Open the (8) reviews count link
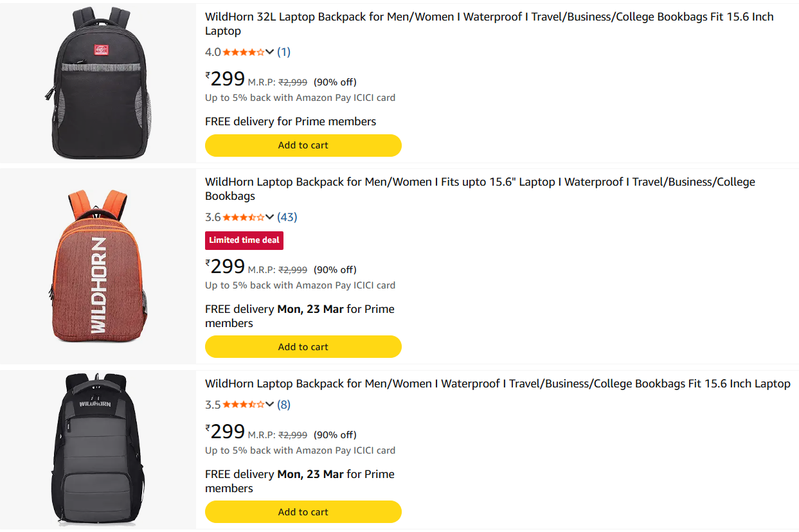Screen dimensions: 799x532 (284, 405)
